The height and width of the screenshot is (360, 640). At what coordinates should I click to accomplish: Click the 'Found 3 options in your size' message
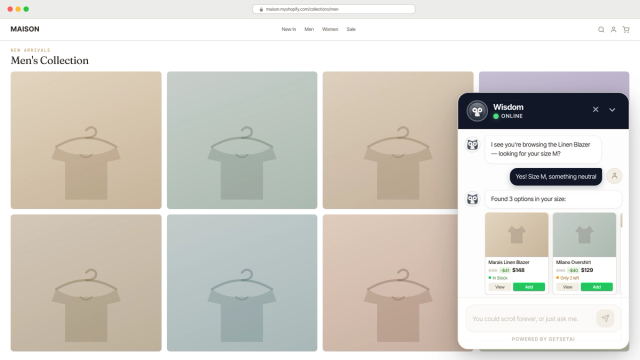pos(553,199)
